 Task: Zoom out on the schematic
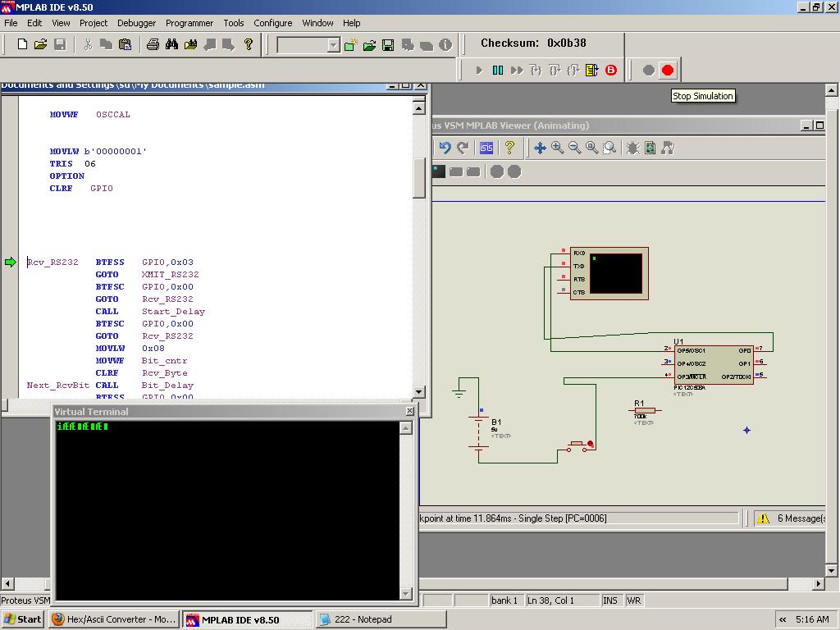[575, 148]
